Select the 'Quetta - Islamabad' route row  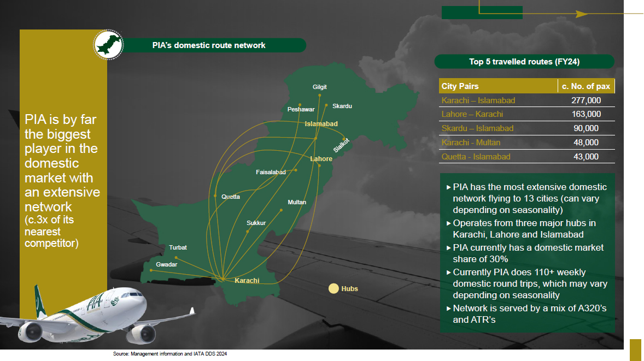coord(527,156)
